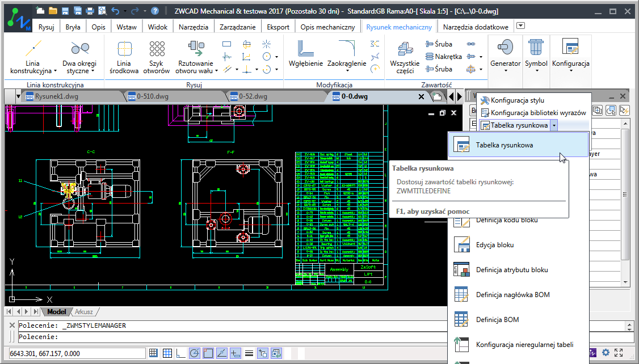The height and width of the screenshot is (364, 639).
Task: Expand Rzutowanie otworu wału dropdown arrow
Action: tap(216, 71)
